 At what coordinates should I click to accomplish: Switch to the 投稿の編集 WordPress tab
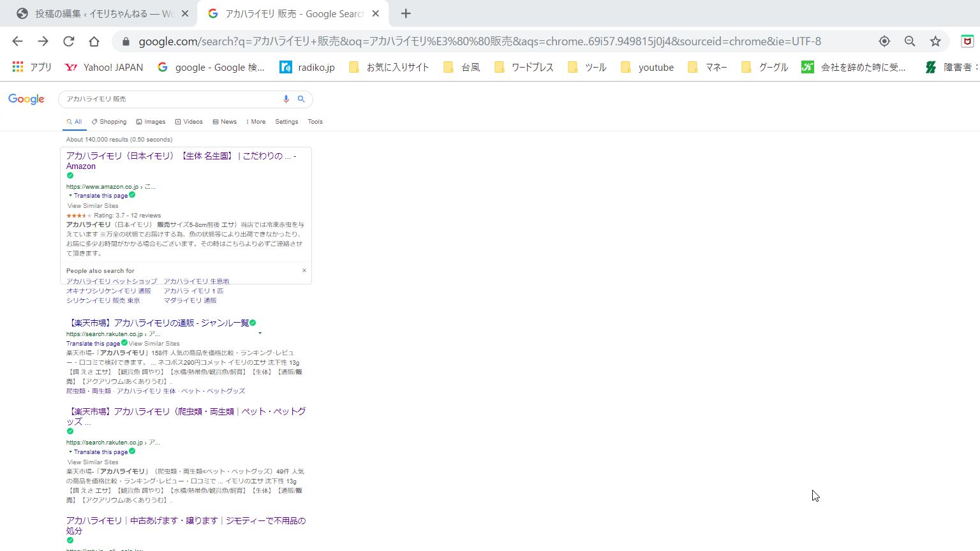tap(96, 13)
